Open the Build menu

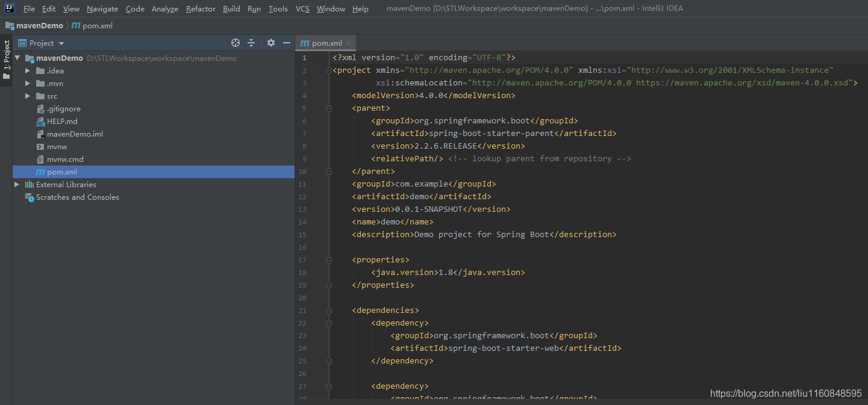tap(231, 9)
